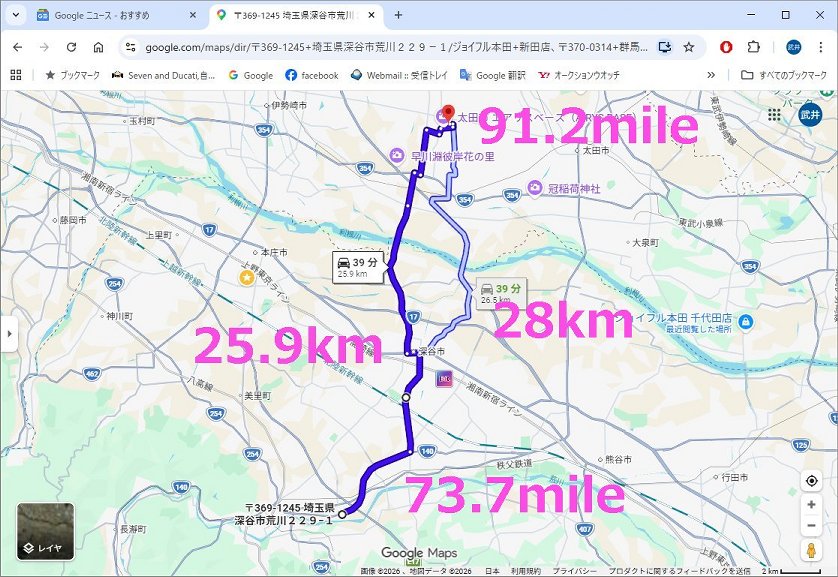Select the alternate 39 分 26.5 km route

(501, 293)
